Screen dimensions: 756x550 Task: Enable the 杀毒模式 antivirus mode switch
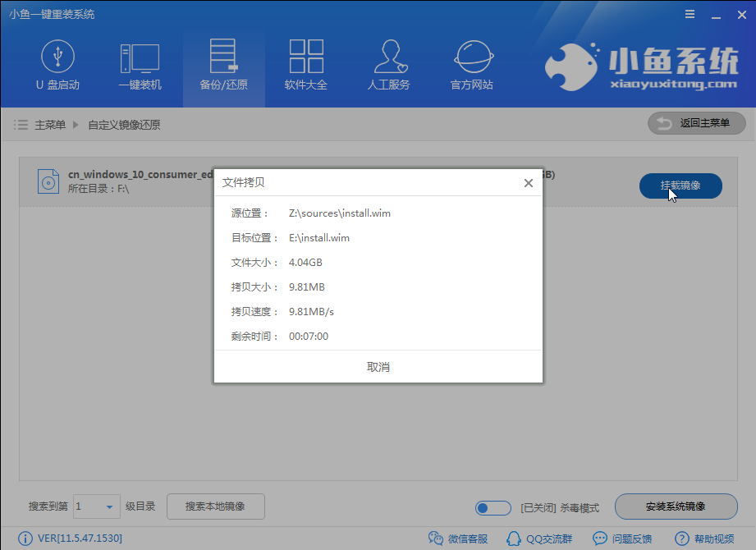tap(493, 508)
